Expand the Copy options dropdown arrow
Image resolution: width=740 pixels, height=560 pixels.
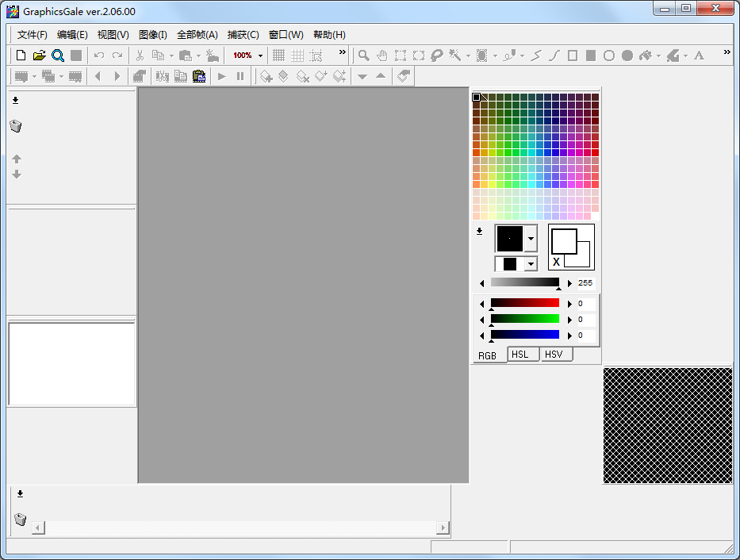click(171, 56)
